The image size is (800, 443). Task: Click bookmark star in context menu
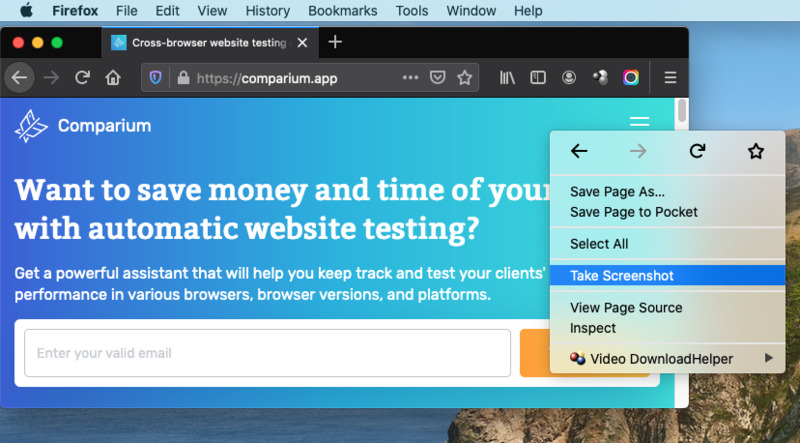click(756, 151)
